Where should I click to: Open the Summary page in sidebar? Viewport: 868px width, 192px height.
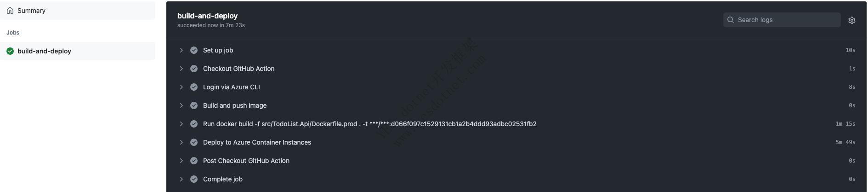click(x=78, y=11)
